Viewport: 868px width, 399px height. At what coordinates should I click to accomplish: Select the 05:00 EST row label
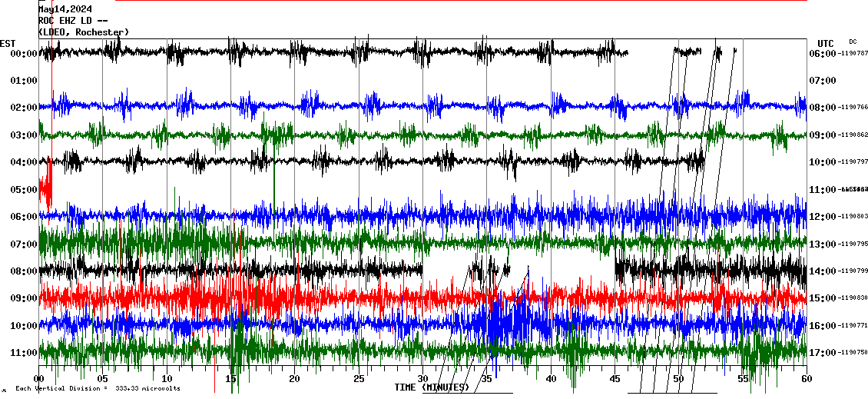[x=24, y=190]
